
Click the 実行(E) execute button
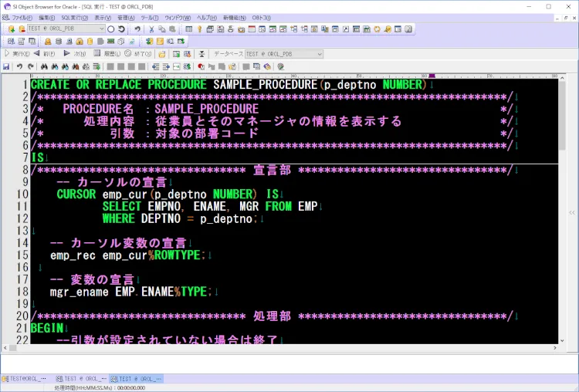pyautogui.click(x=17, y=54)
